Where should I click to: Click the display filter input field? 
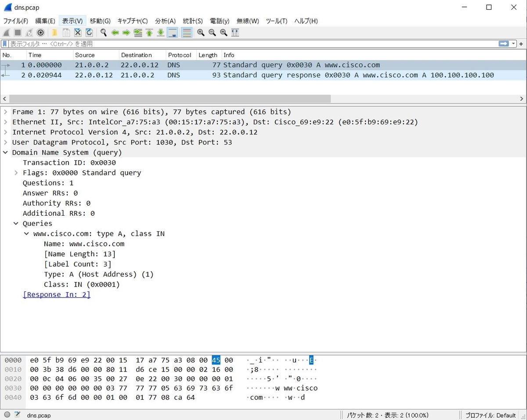point(253,44)
